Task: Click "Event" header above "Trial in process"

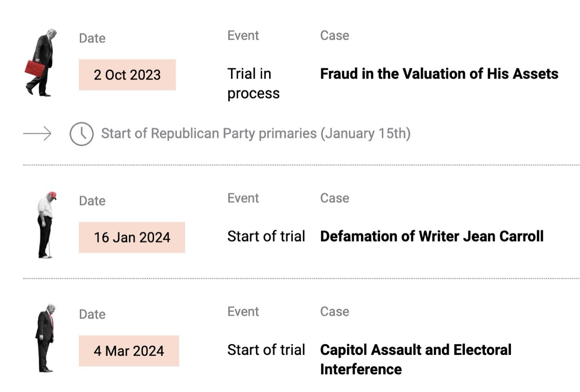Action: (x=243, y=36)
